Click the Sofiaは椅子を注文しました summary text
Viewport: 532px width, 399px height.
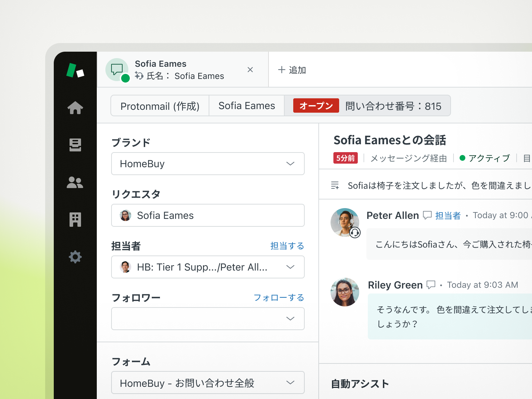pos(440,186)
